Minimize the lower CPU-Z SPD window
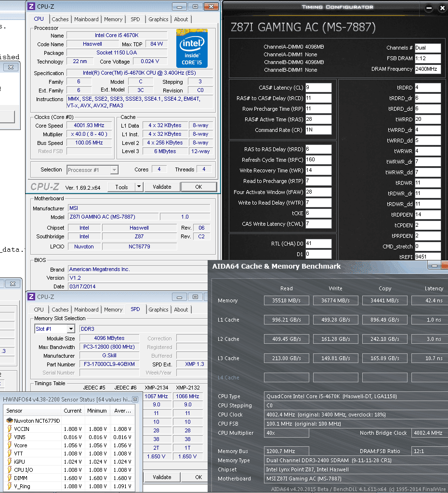The width and height of the screenshot is (448, 493). tap(179, 297)
